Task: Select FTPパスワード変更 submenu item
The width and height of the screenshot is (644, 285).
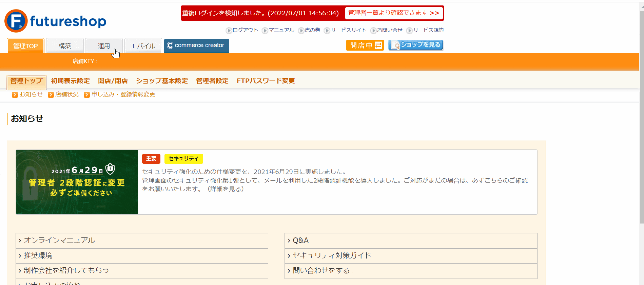Action: (266, 81)
